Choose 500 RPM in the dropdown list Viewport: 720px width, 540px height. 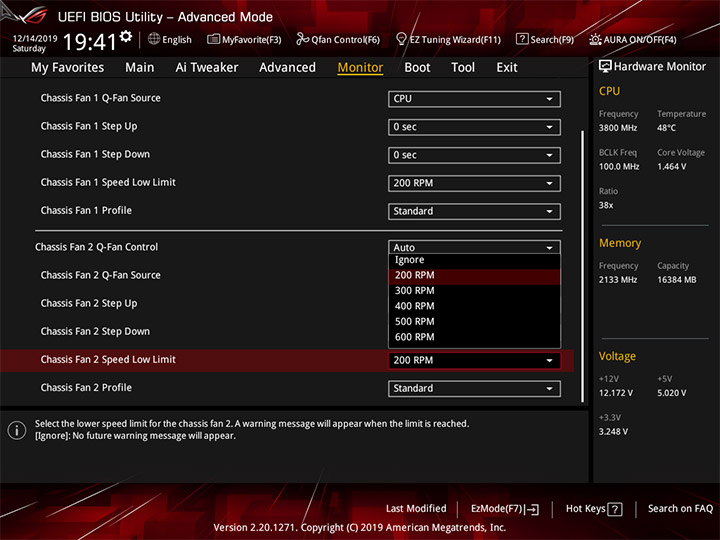point(474,321)
